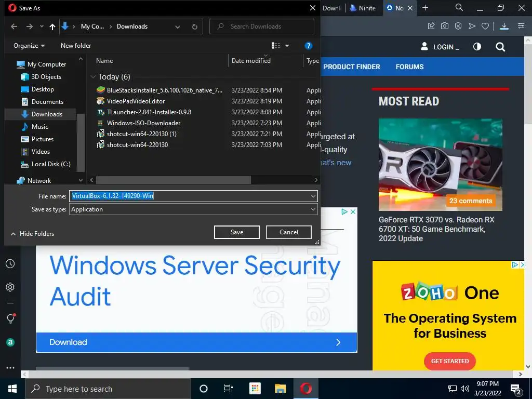
Task: Click the Save button in the dialog
Action: 236,232
